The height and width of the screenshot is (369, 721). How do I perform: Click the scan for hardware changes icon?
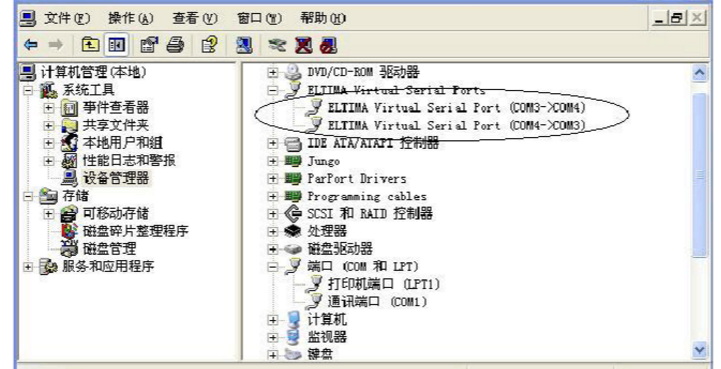[244, 45]
